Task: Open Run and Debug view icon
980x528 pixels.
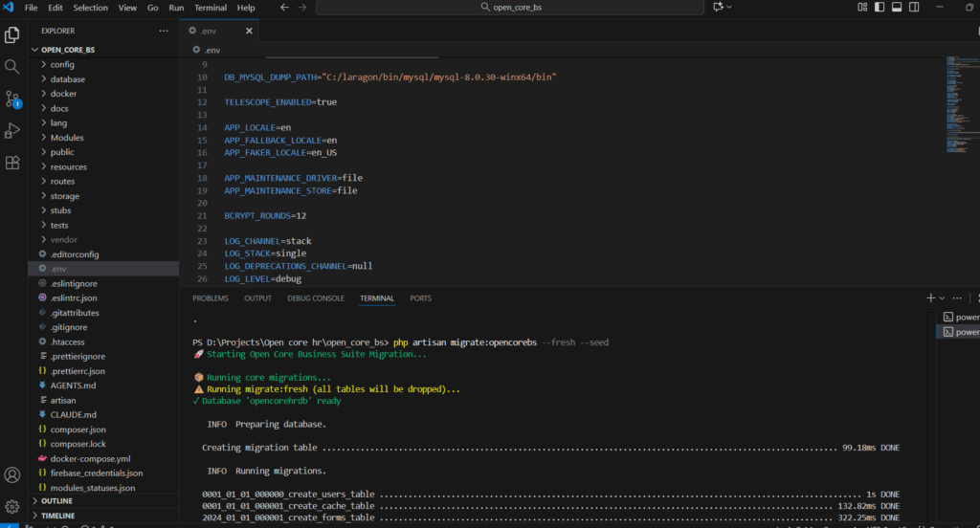Action: point(12,130)
